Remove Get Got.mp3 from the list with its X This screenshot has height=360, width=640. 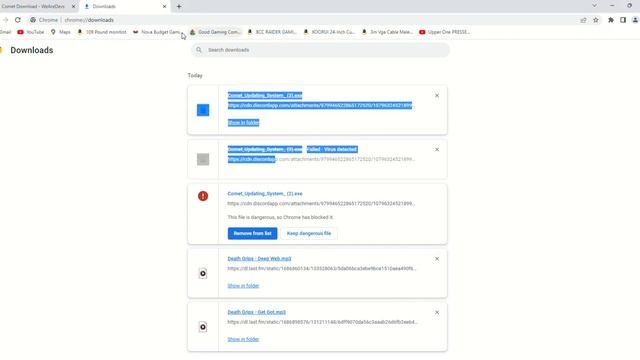pos(437,312)
